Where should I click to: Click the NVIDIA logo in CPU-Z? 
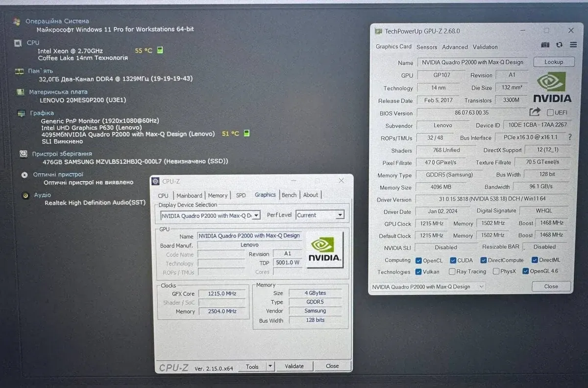tap(324, 249)
